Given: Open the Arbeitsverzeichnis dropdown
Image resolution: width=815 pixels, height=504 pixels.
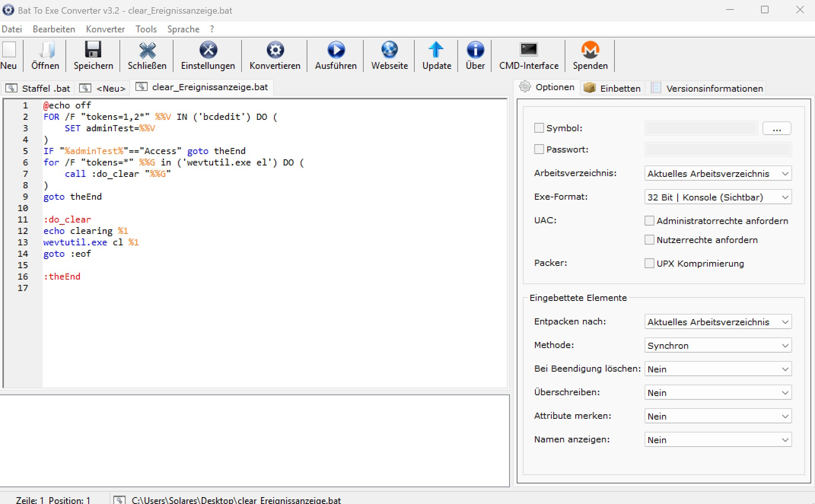Looking at the screenshot, I should tap(718, 173).
